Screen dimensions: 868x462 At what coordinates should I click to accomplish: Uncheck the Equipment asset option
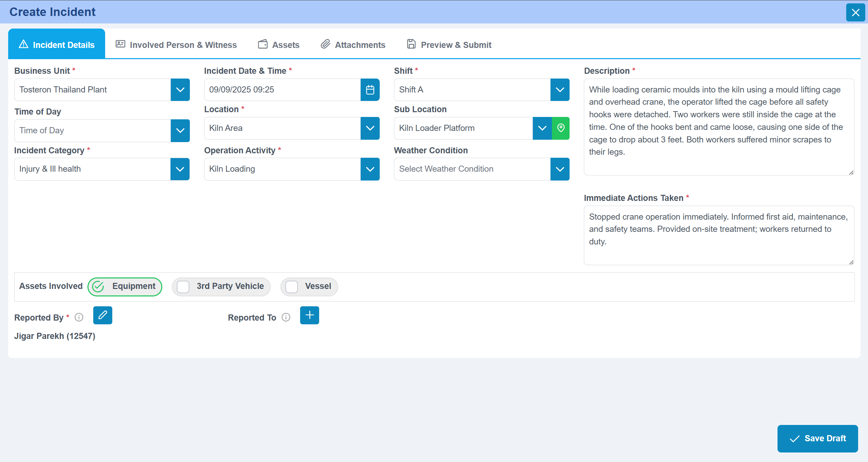(x=98, y=287)
